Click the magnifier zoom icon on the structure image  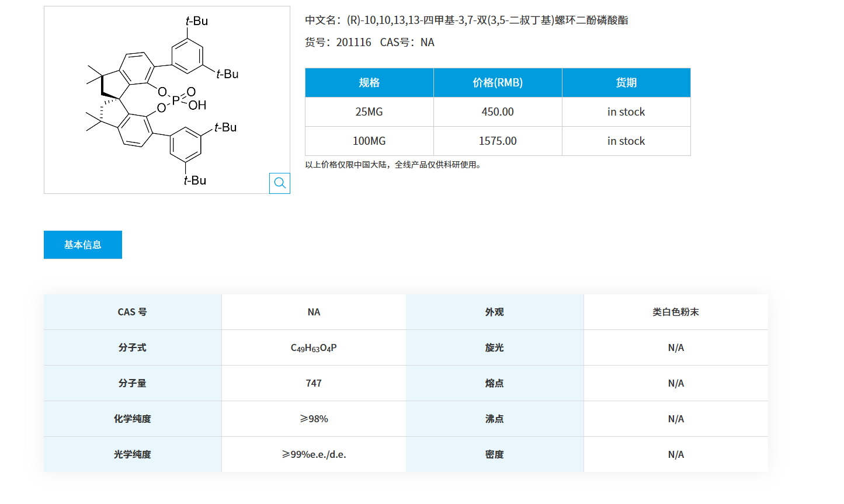pyautogui.click(x=280, y=183)
